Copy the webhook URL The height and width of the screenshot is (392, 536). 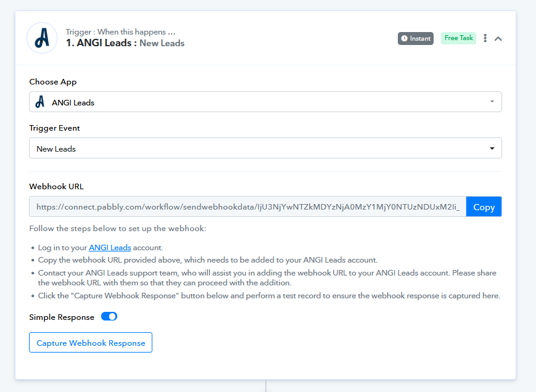pos(484,206)
